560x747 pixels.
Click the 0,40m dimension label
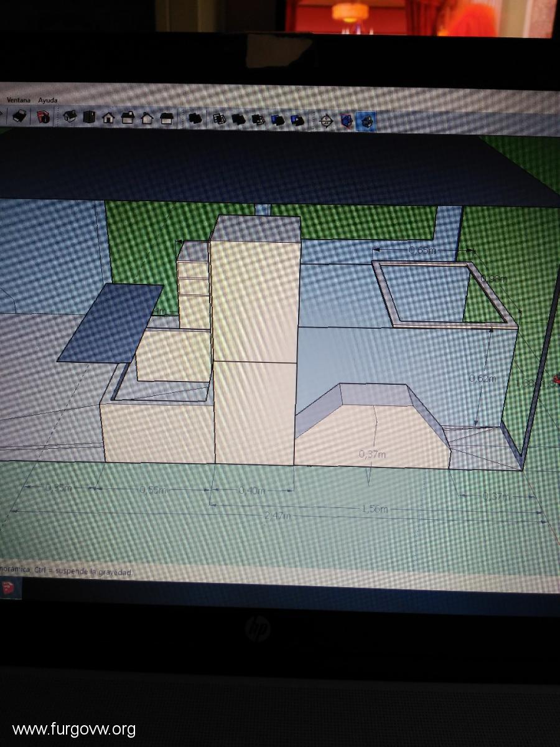pos(252,491)
